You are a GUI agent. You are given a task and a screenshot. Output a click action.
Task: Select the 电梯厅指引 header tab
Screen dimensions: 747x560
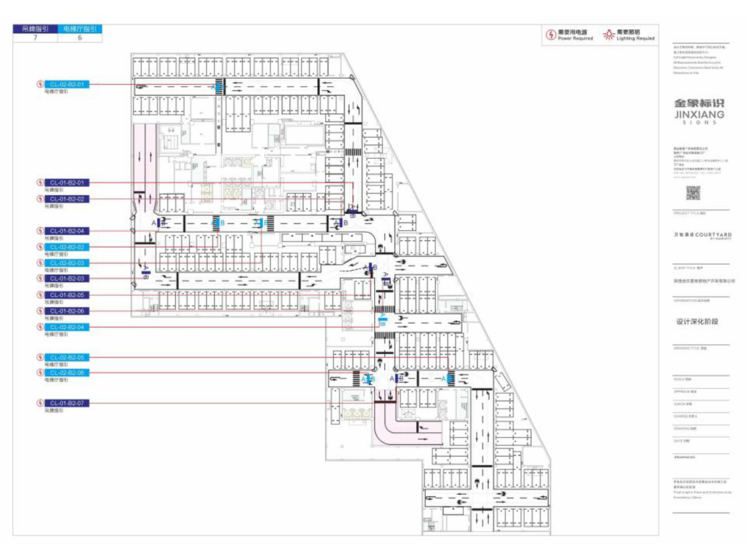80,29
